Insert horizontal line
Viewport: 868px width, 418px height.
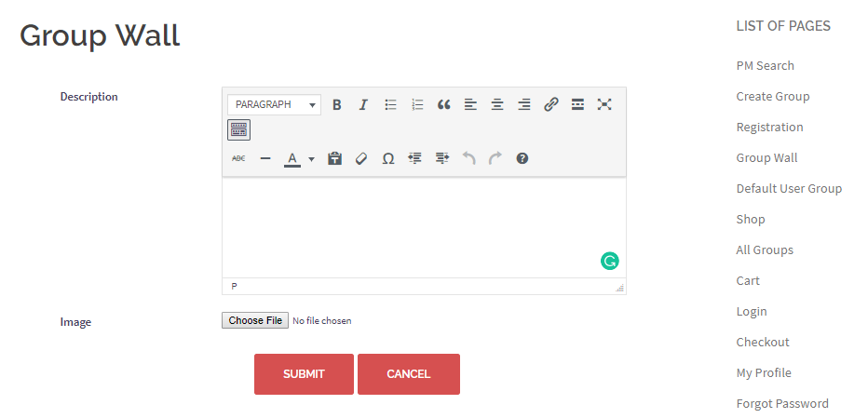point(265,158)
